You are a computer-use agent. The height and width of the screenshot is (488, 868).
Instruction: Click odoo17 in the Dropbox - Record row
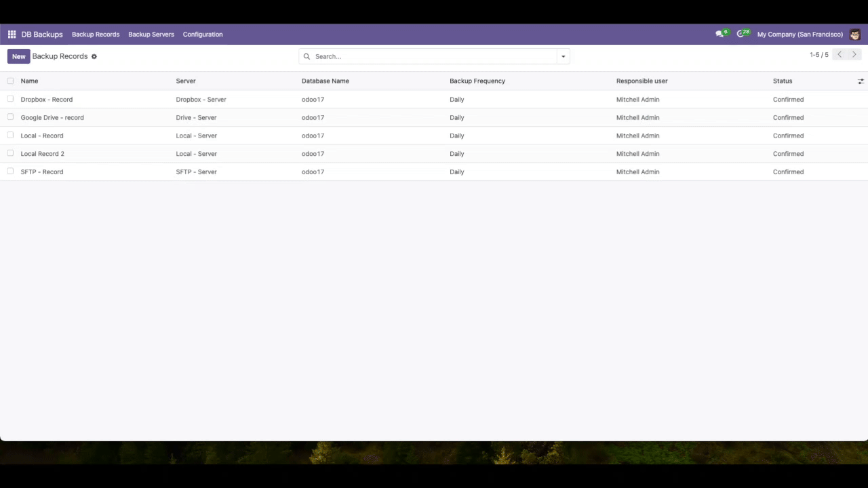pyautogui.click(x=313, y=100)
